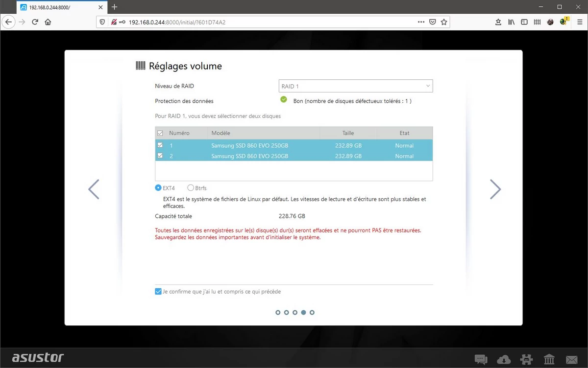Uncheck disk 1 checkbox
The height and width of the screenshot is (368, 588).
160,145
